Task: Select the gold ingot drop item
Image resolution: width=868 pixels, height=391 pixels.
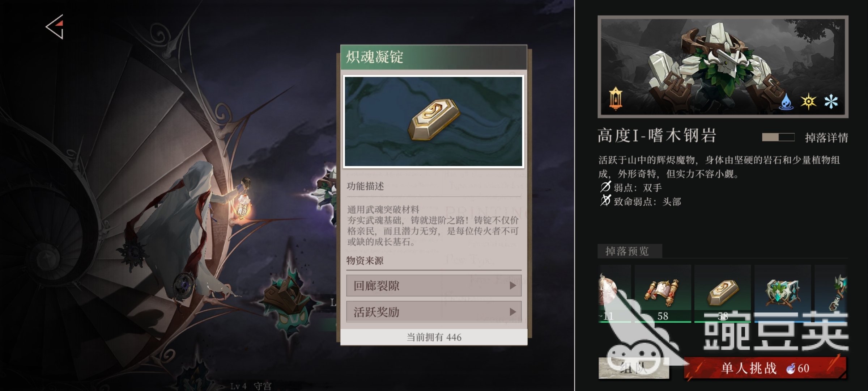Action: (722, 293)
